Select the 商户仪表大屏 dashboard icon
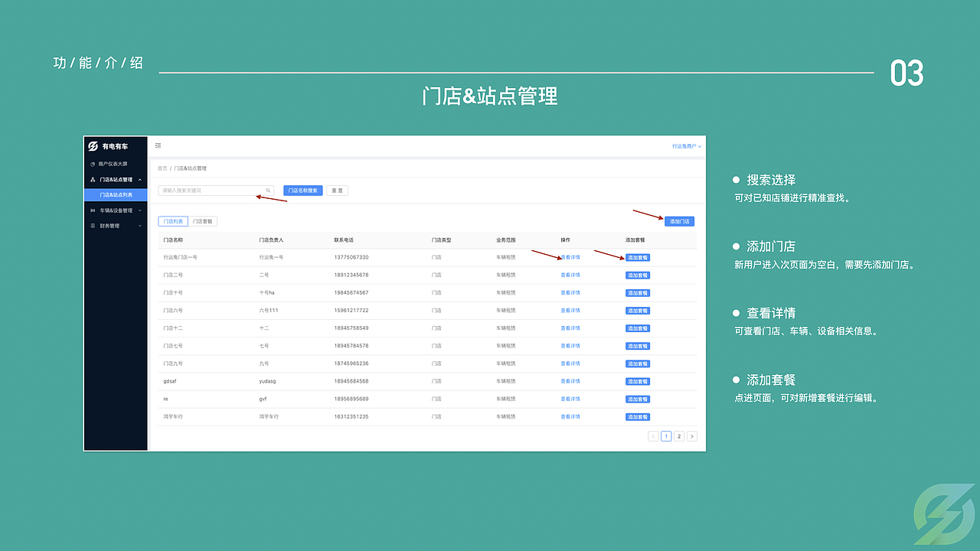Viewport: 980px width, 551px height. click(x=93, y=164)
